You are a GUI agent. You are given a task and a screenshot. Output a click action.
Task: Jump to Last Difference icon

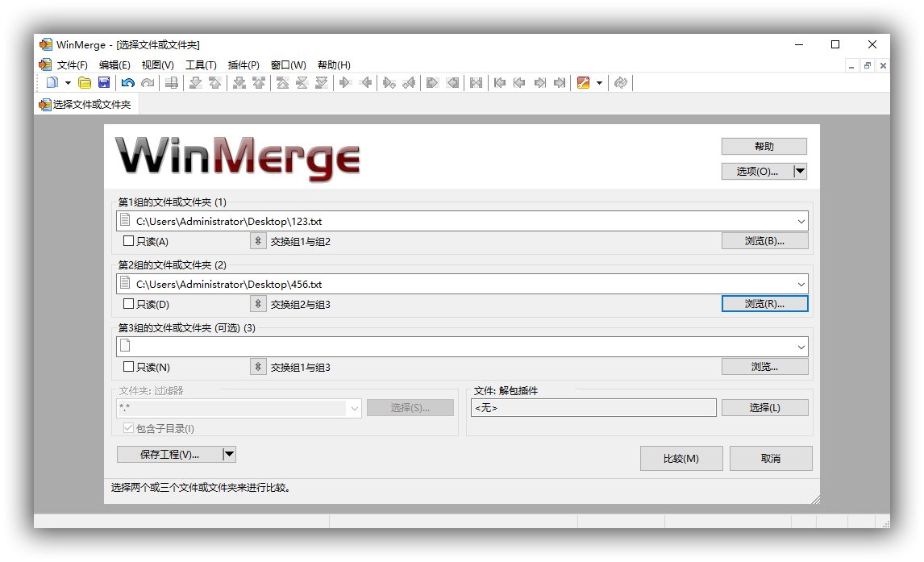(x=322, y=82)
